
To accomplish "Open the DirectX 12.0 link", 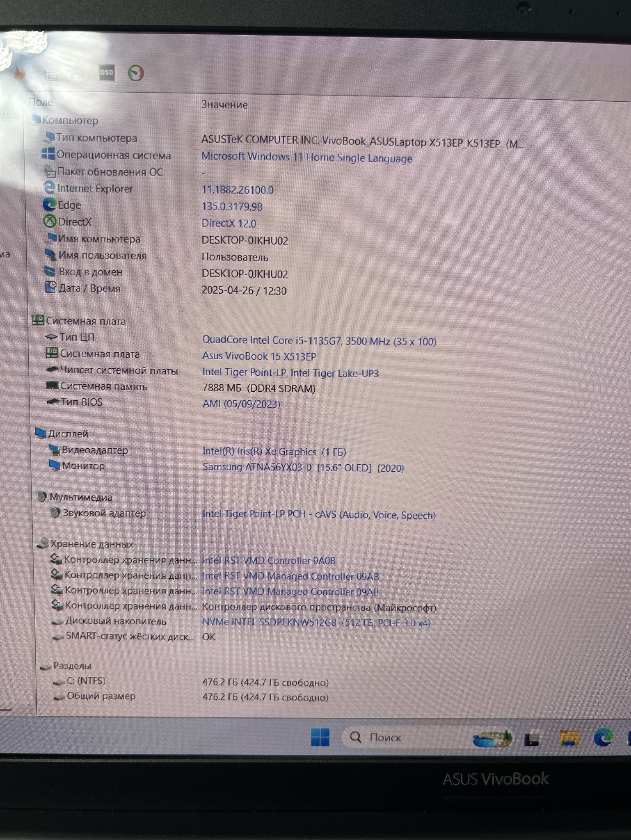I will click(x=229, y=224).
